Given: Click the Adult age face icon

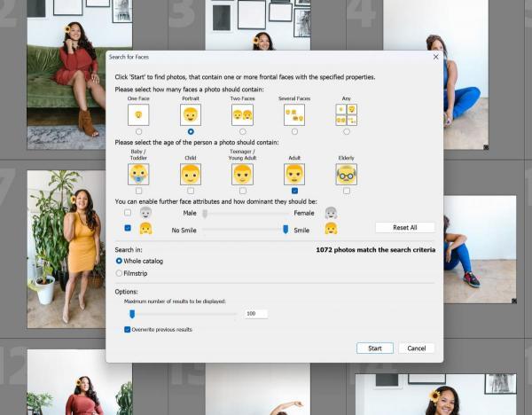Looking at the screenshot, I should point(294,174).
